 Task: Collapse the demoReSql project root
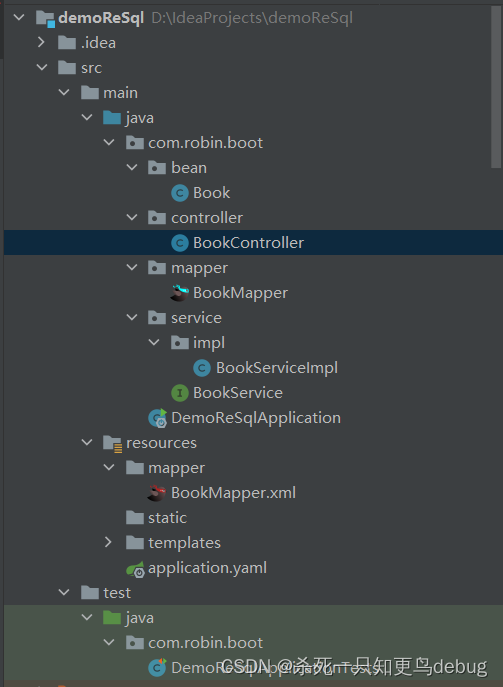point(19,18)
